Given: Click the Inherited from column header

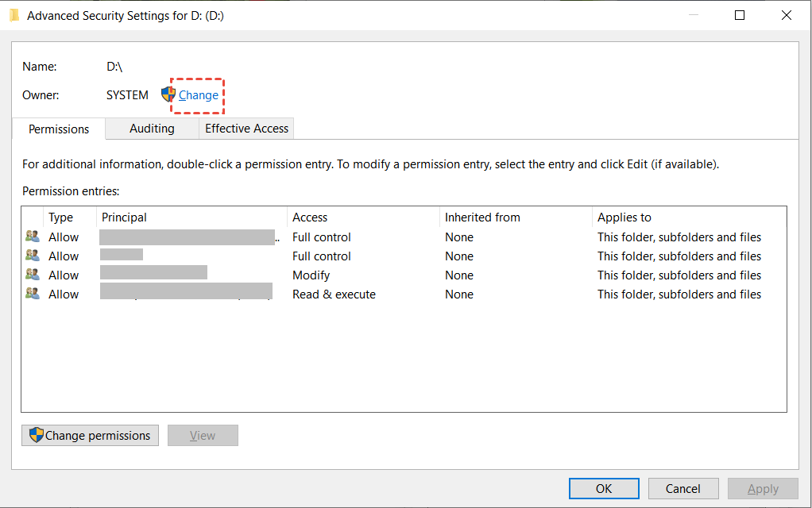Looking at the screenshot, I should 482,217.
